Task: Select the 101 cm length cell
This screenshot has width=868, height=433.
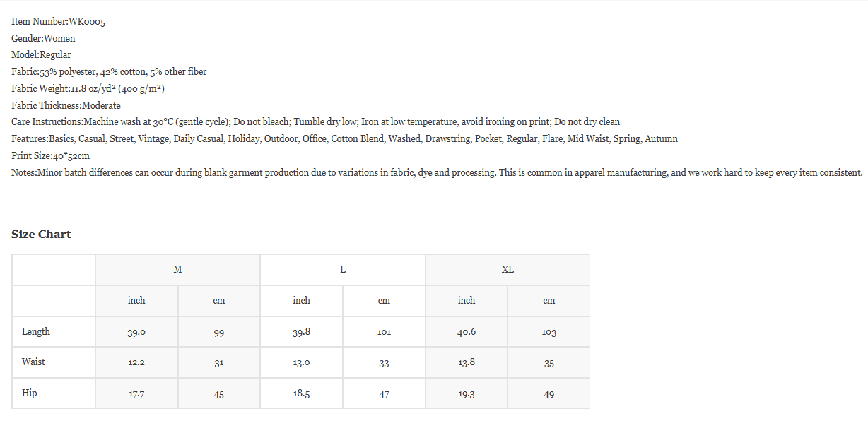Action: [x=384, y=332]
